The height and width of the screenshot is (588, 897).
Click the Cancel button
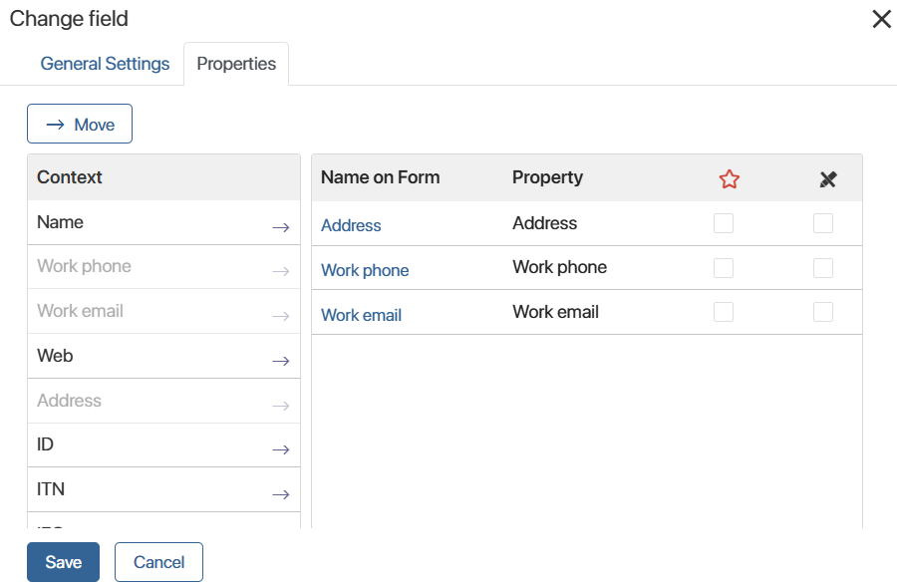pos(158,562)
